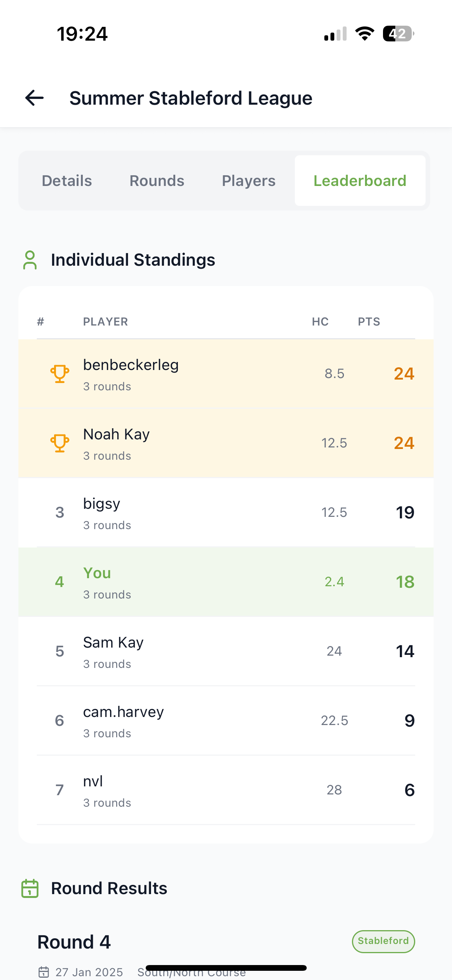This screenshot has width=452, height=980.
Task: Click the Stableford badge on Round 4
Action: tap(383, 941)
